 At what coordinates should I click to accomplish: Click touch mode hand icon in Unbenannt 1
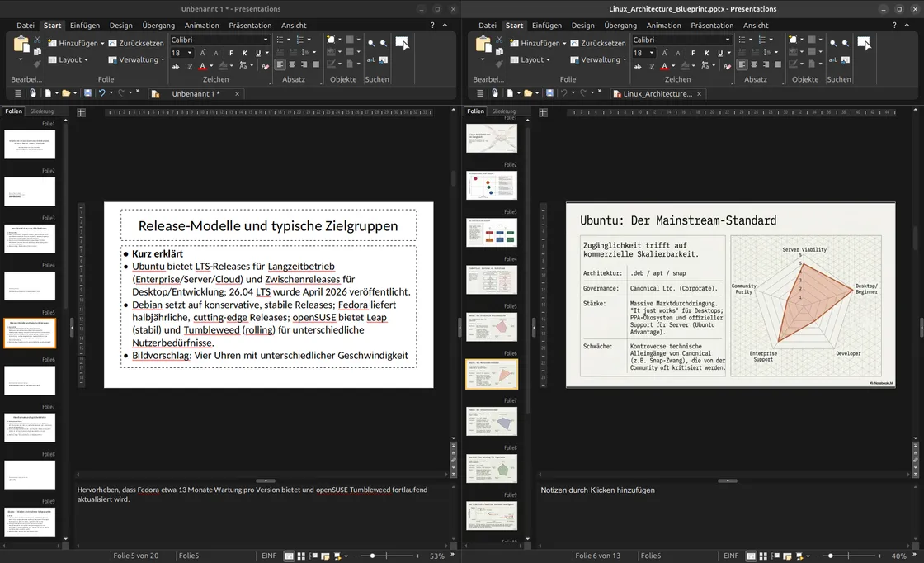pos(33,93)
